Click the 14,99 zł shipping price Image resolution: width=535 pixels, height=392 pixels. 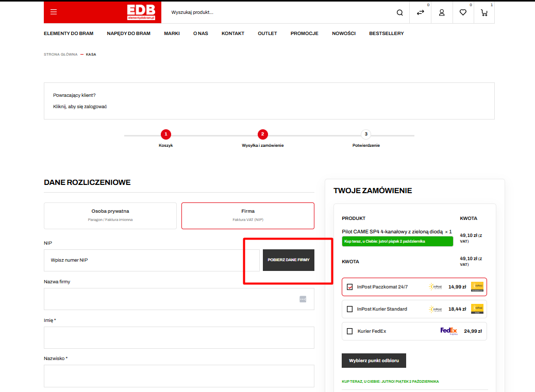457,287
